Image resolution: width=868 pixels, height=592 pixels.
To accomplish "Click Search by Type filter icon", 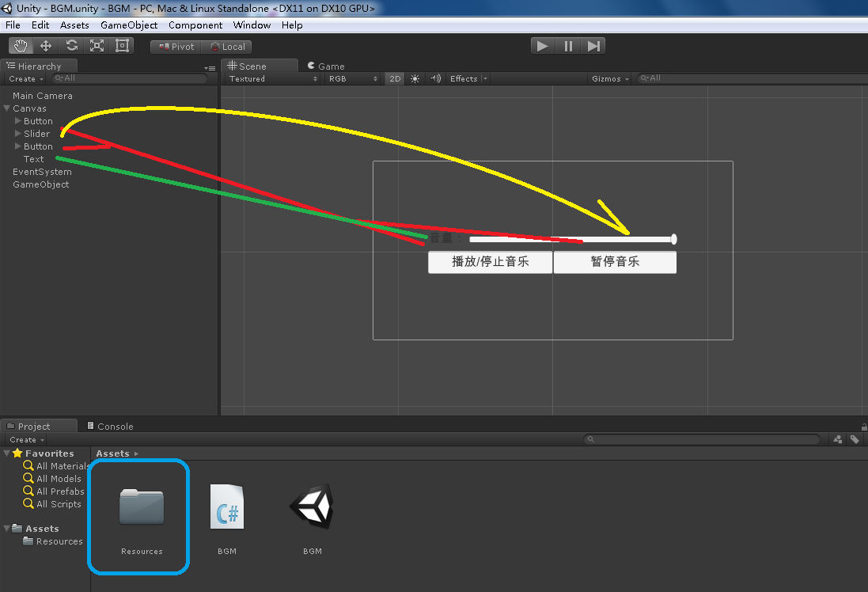I will point(838,439).
